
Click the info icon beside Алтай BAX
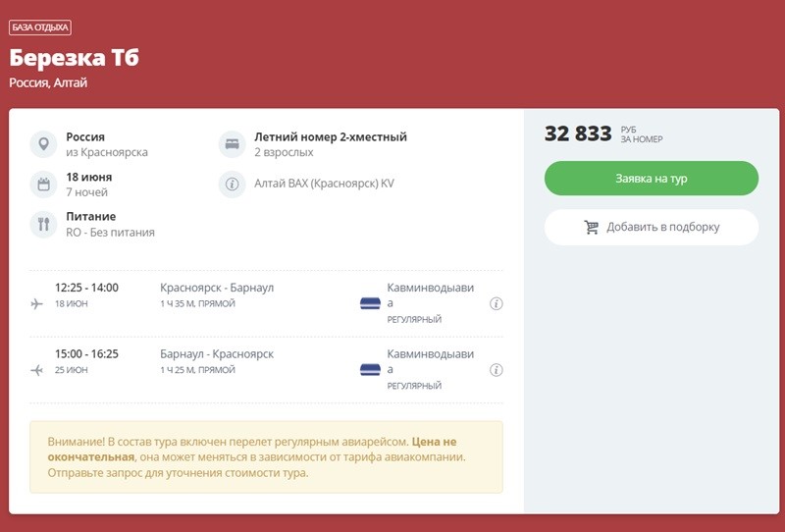pos(232,184)
